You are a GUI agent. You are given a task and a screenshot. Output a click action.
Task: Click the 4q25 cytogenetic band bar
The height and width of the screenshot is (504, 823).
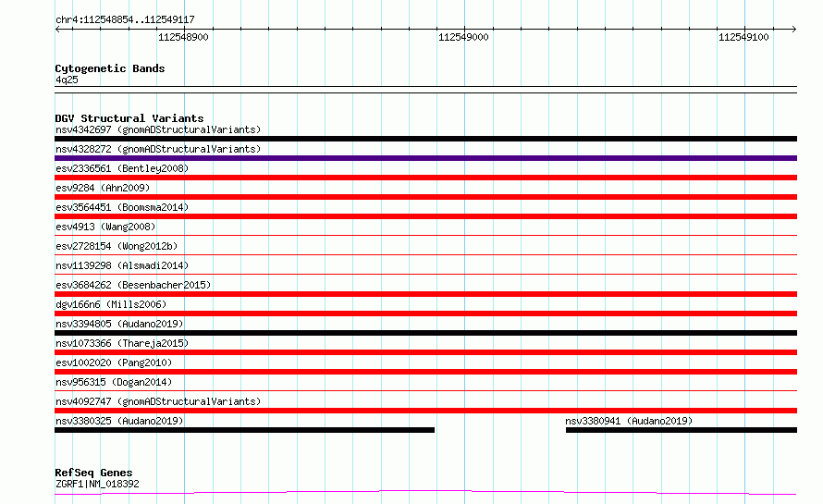click(425, 90)
